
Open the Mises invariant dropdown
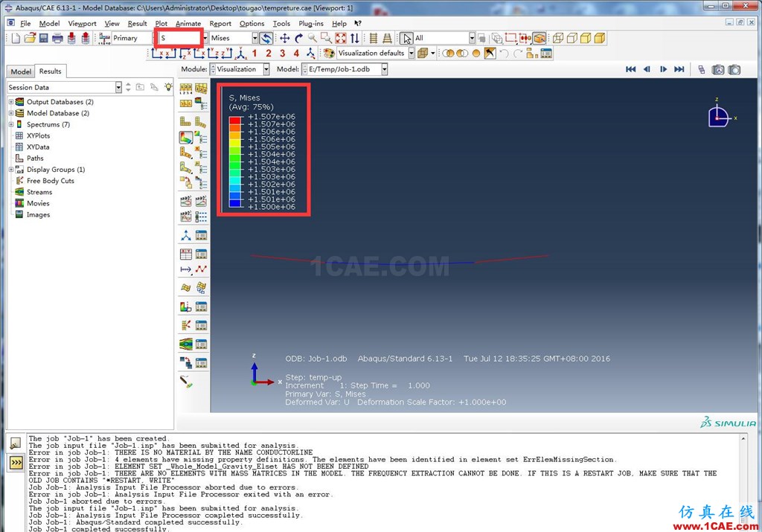click(254, 38)
